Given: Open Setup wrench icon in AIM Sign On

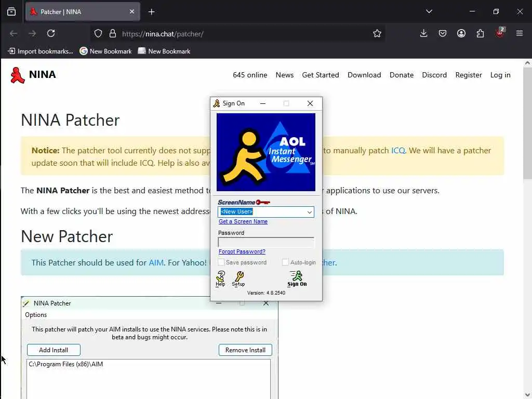Looking at the screenshot, I should point(238,278).
